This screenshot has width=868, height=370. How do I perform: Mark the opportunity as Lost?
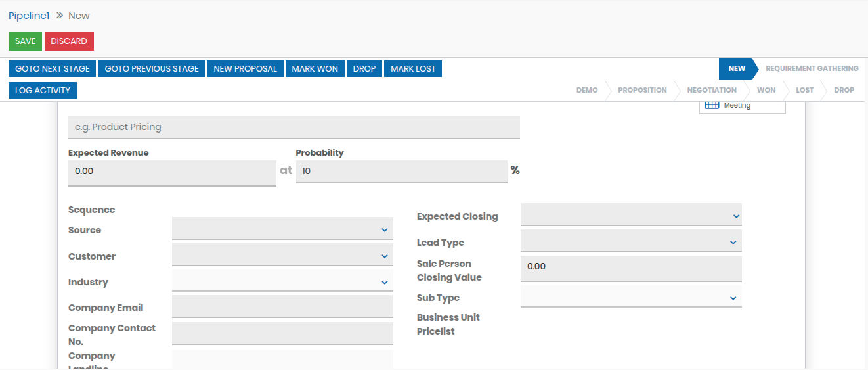pos(413,68)
